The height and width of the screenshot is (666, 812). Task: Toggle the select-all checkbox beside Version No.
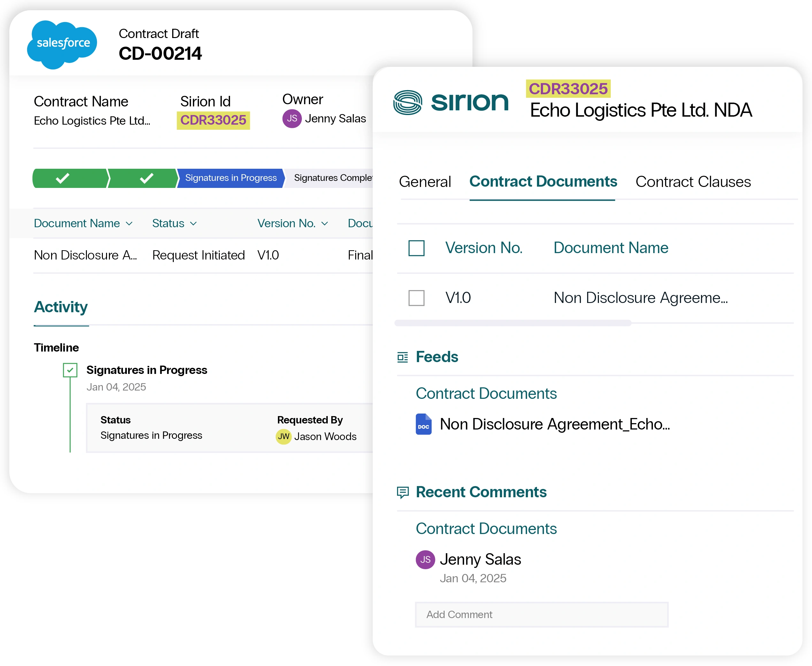point(416,248)
